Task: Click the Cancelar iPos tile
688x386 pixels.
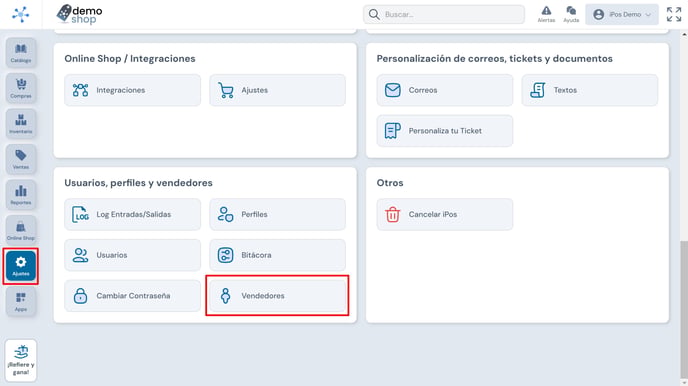Action: [444, 214]
